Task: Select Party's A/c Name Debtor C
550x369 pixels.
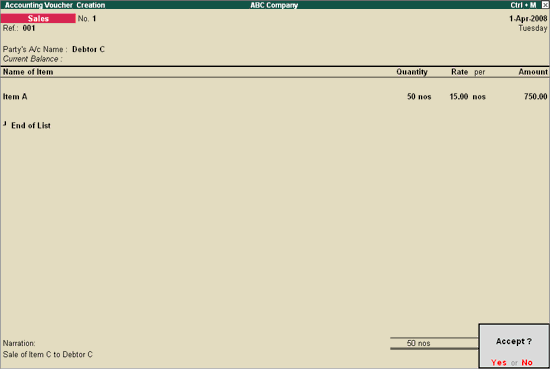Action: (88, 49)
